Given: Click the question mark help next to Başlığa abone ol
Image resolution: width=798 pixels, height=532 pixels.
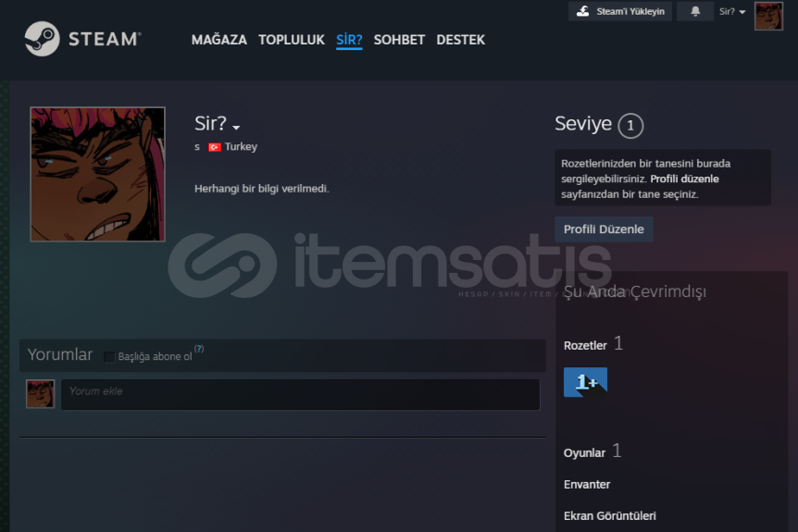Looking at the screenshot, I should pyautogui.click(x=199, y=349).
